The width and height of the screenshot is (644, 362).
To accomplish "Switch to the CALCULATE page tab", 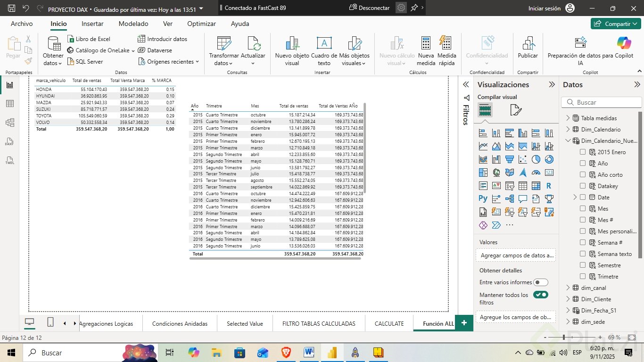I will coord(389,324).
